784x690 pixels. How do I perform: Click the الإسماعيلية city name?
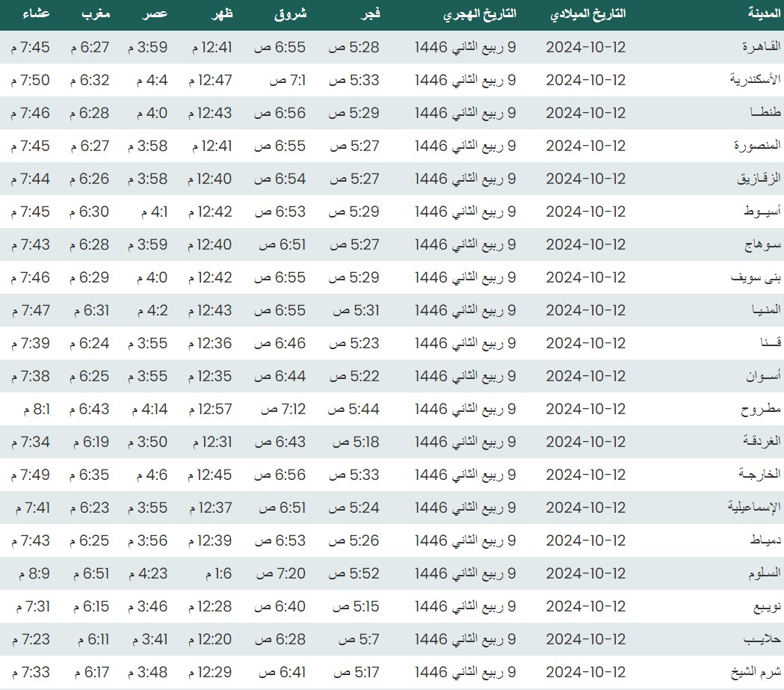[754, 508]
